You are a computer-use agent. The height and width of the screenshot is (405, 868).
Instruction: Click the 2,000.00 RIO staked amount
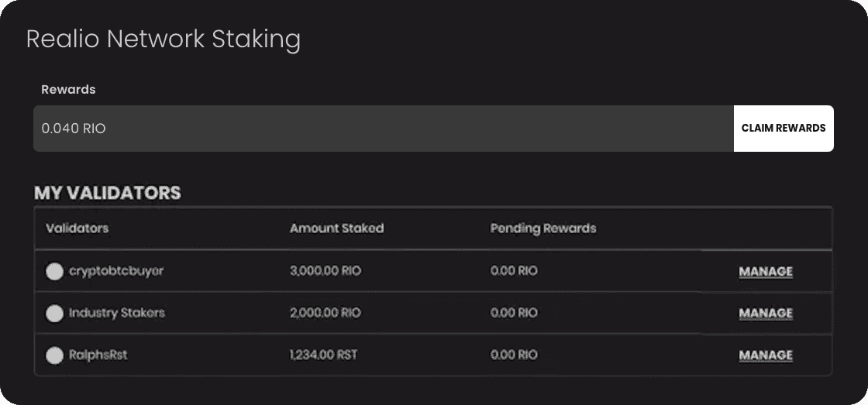[325, 313]
